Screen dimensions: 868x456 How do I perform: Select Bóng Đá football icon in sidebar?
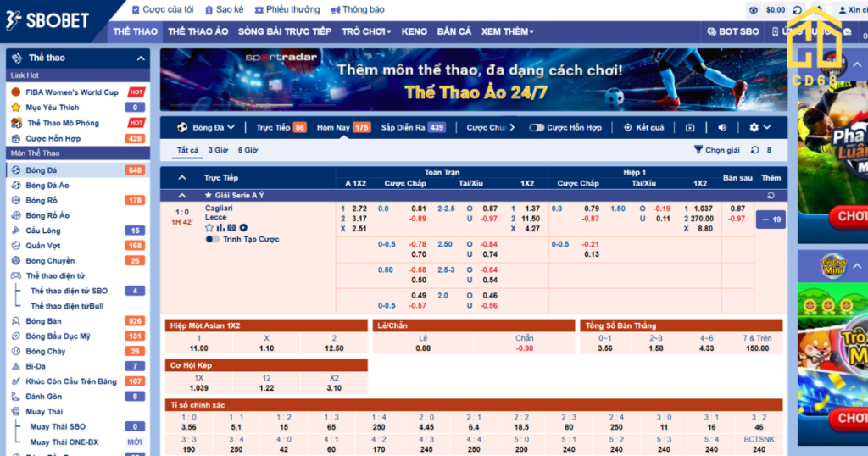pos(16,170)
